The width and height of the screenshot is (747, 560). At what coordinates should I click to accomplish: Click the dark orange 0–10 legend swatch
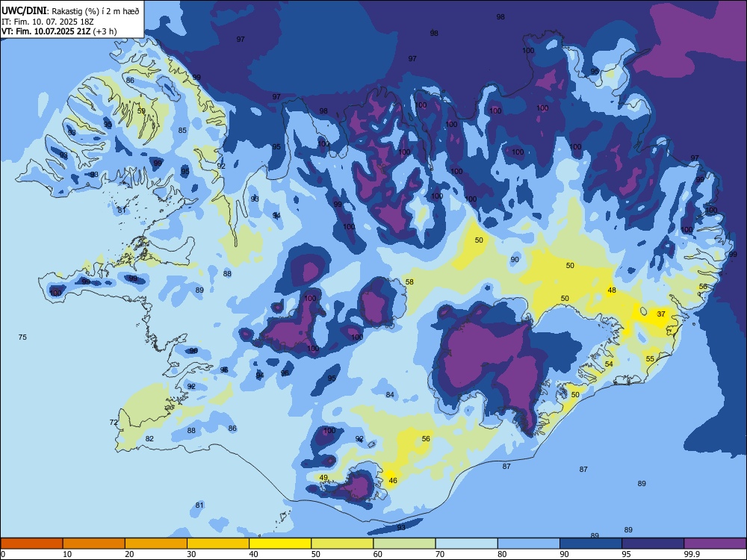[x=31, y=544]
